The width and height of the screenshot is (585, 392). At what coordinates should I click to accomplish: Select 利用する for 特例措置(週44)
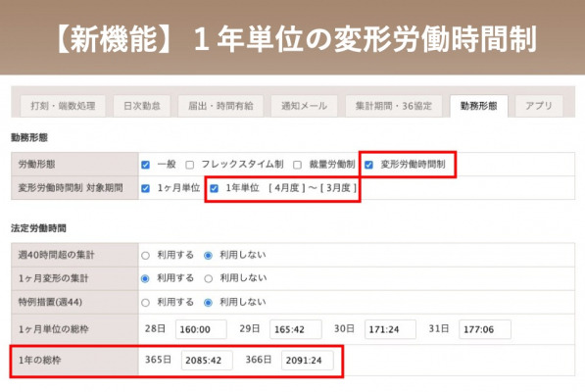tap(145, 303)
